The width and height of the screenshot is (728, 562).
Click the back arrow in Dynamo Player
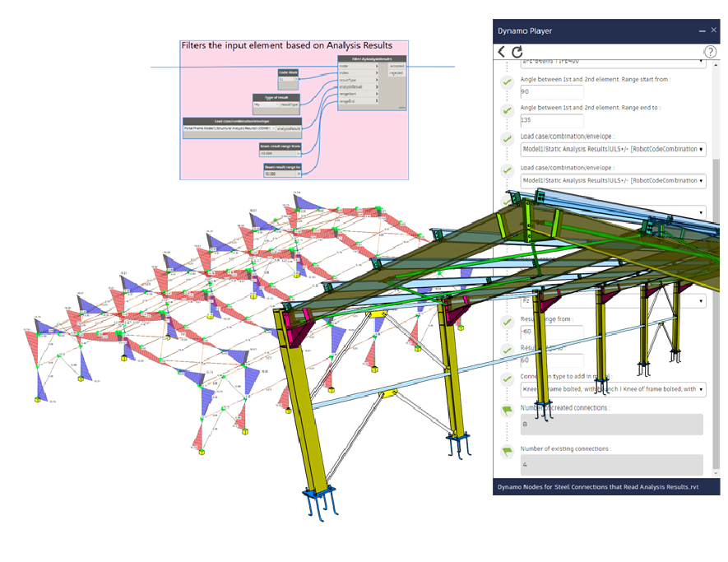(502, 51)
